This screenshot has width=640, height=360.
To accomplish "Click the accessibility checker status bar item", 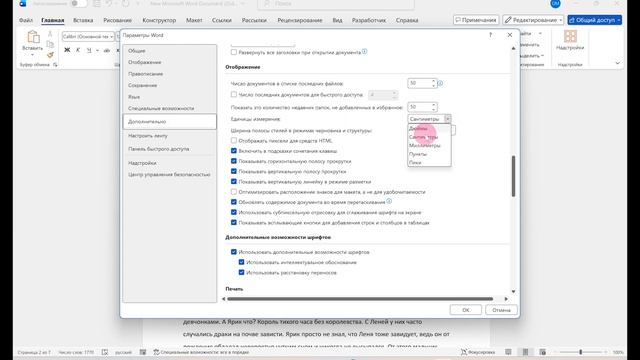I will [200, 352].
